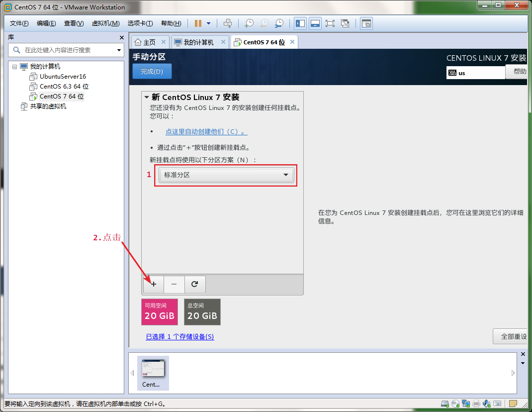The height and width of the screenshot is (412, 532).
Task: Open the power options arrow next to pause
Action: [209, 23]
